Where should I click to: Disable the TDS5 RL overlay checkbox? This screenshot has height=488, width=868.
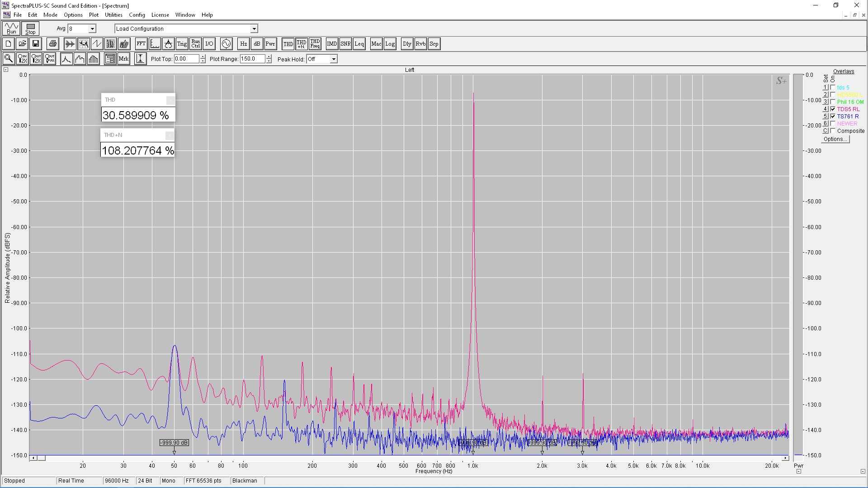point(833,109)
